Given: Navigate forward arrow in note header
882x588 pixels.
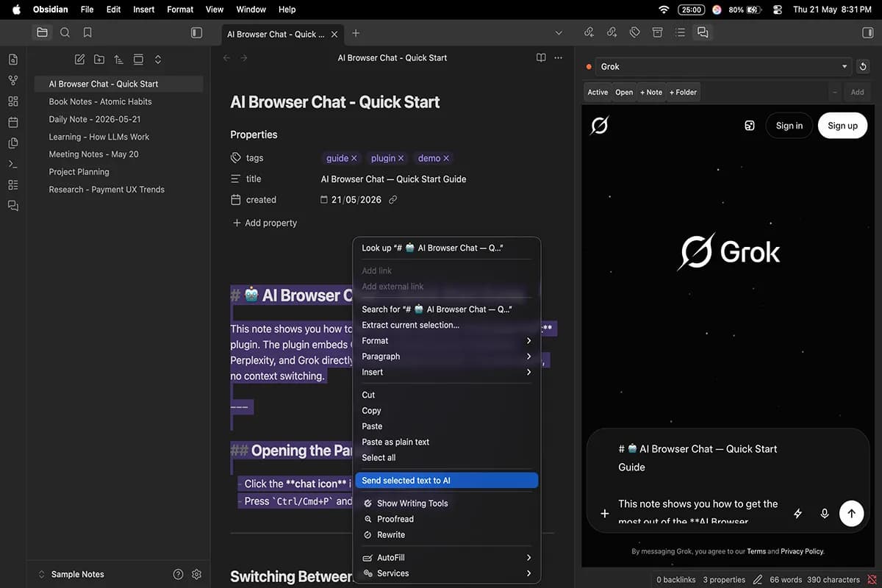Looking at the screenshot, I should (x=244, y=57).
